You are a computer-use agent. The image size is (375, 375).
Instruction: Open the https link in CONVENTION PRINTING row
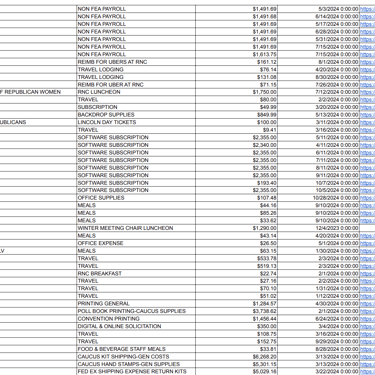click(x=367, y=319)
